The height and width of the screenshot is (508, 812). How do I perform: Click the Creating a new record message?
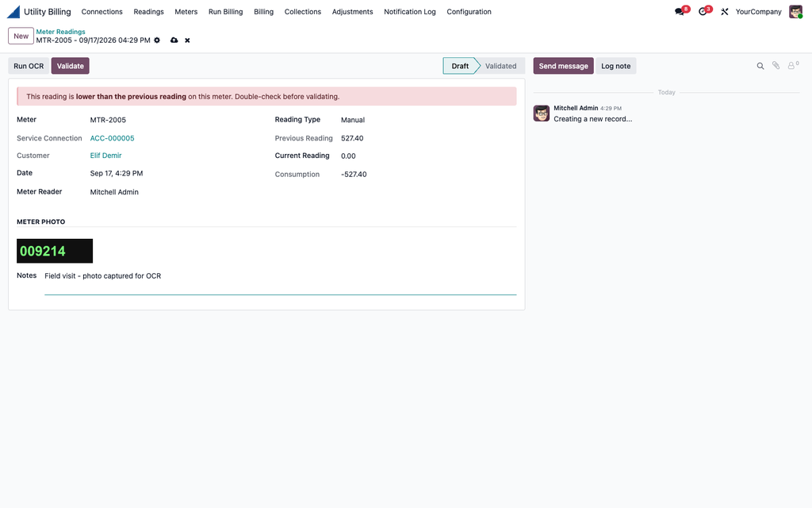[x=592, y=119]
